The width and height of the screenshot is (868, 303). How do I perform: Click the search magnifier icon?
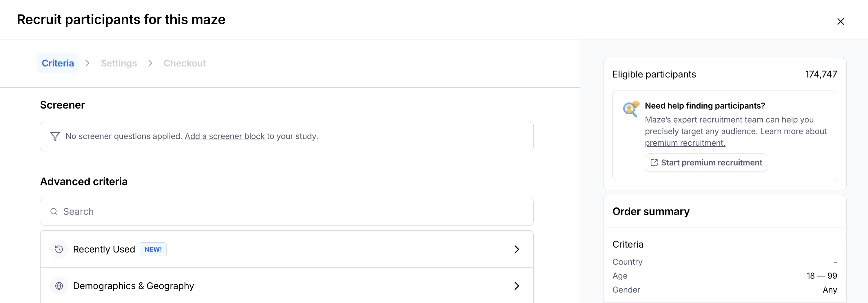point(54,212)
